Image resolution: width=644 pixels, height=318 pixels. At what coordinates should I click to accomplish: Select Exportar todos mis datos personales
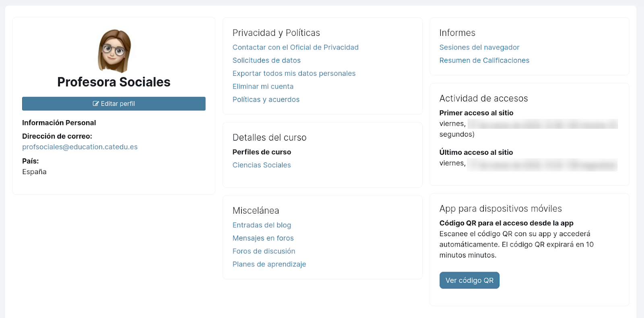click(294, 73)
